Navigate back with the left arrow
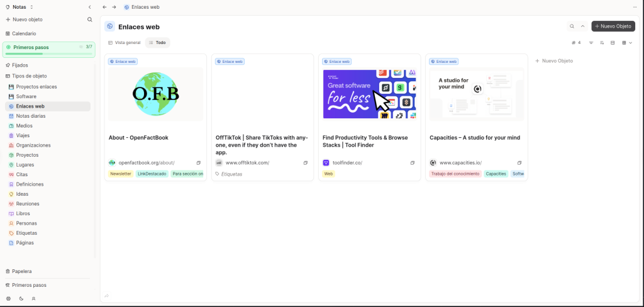This screenshot has height=307, width=644. click(x=104, y=7)
